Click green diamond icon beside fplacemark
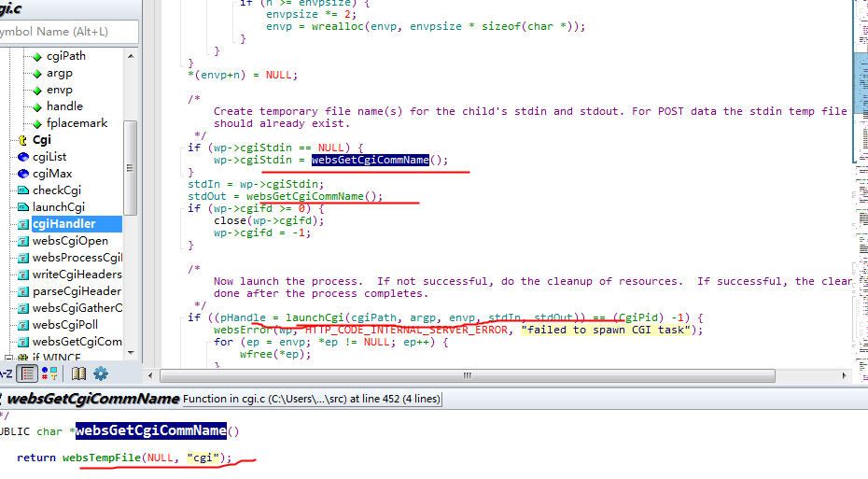The image size is (868, 479). 37,123
